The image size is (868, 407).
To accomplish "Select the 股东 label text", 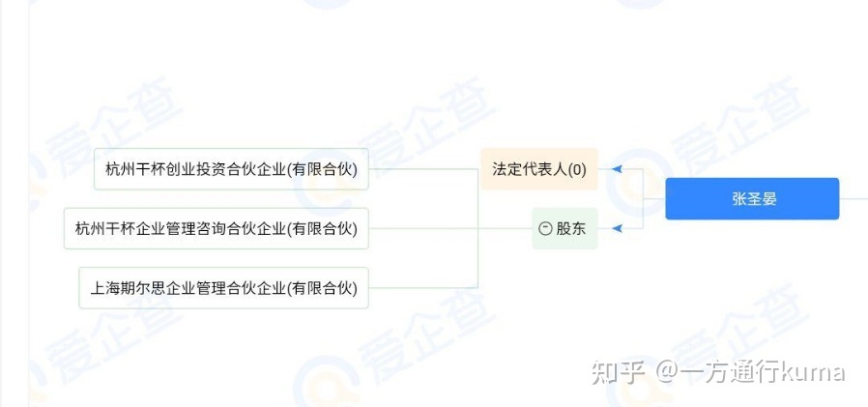I will tap(570, 229).
